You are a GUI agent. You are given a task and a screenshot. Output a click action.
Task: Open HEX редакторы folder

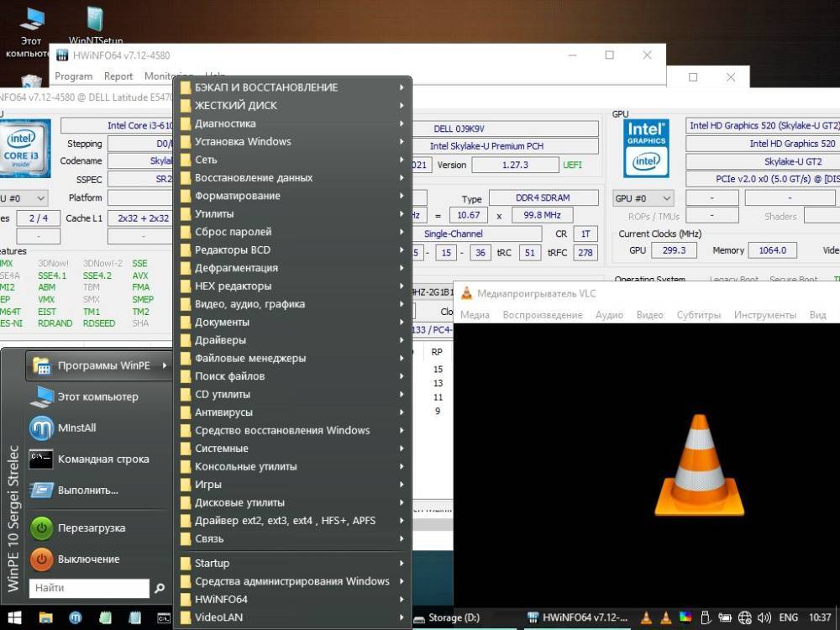[x=292, y=286]
